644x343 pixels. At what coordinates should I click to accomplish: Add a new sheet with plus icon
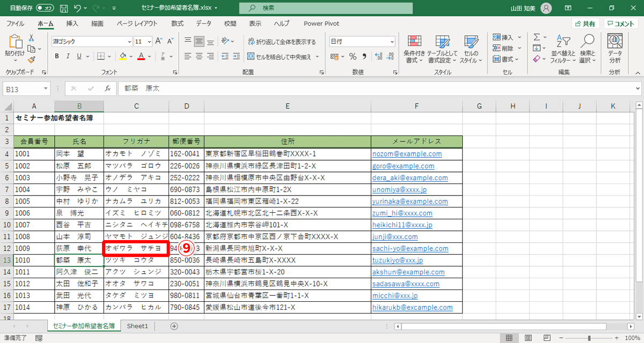tap(174, 326)
